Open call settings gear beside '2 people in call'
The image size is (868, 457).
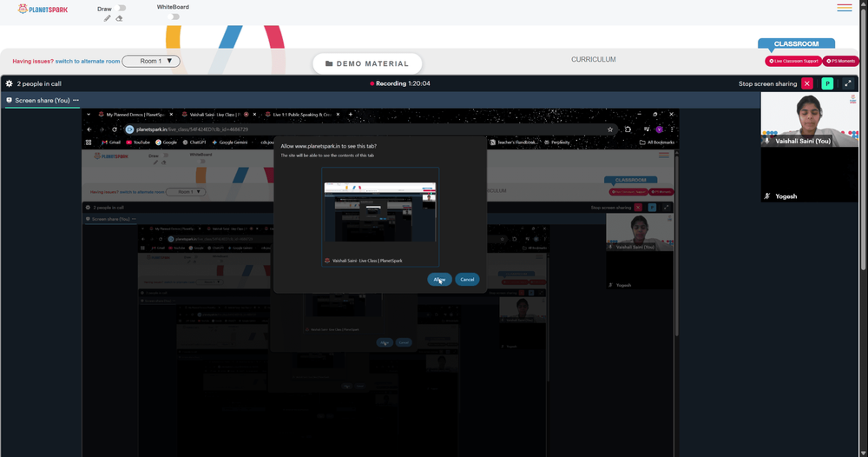click(9, 83)
